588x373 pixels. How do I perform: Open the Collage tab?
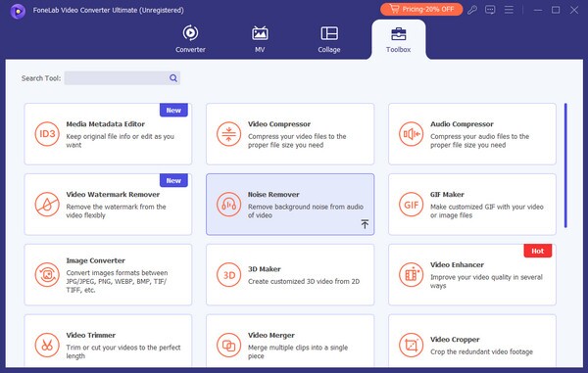(329, 39)
